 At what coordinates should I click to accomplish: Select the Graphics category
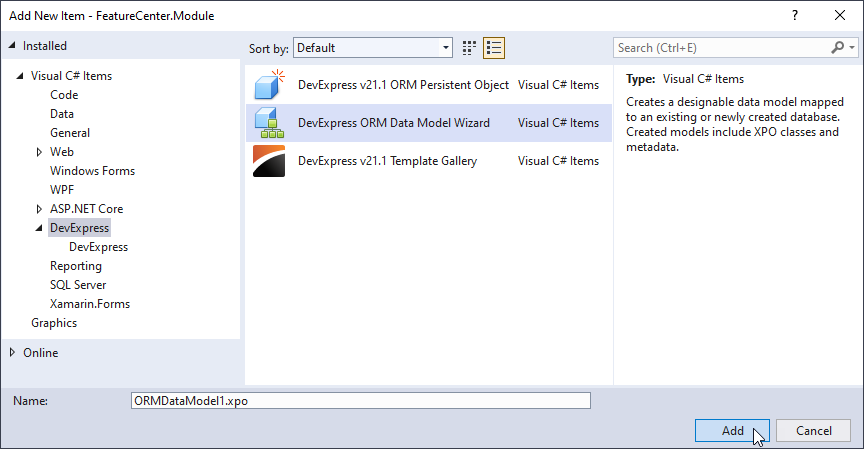click(54, 323)
